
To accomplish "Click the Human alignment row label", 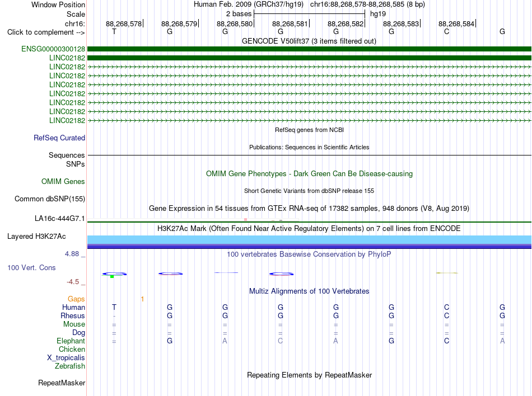I will pos(73,307).
